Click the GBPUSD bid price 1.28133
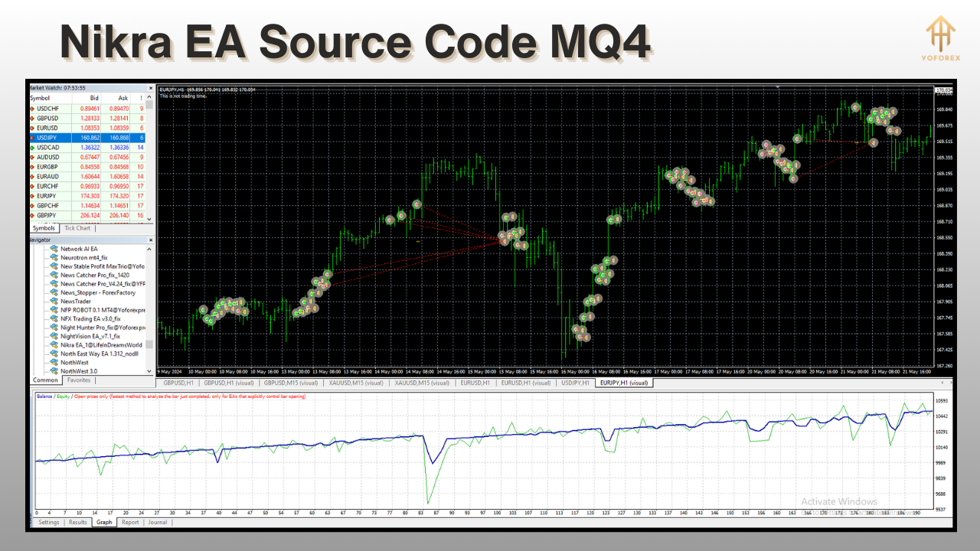The height and width of the screenshot is (551, 980). tap(88, 119)
